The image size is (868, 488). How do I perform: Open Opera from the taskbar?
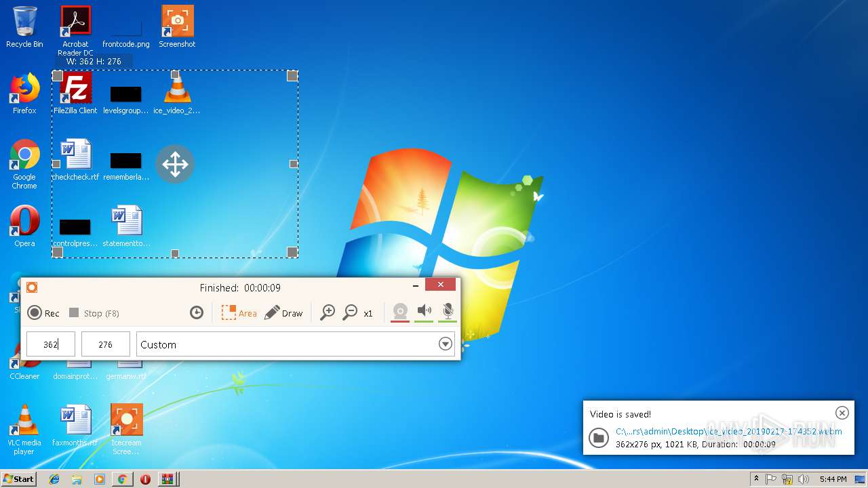[145, 479]
